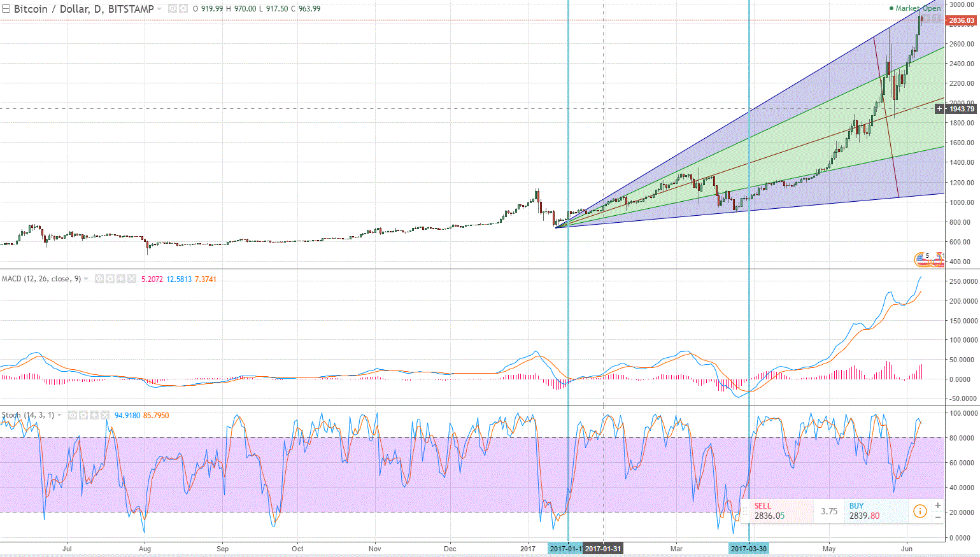The width and height of the screenshot is (980, 557).
Task: Click the Stoch value 94.9180 in blue
Action: pos(127,415)
